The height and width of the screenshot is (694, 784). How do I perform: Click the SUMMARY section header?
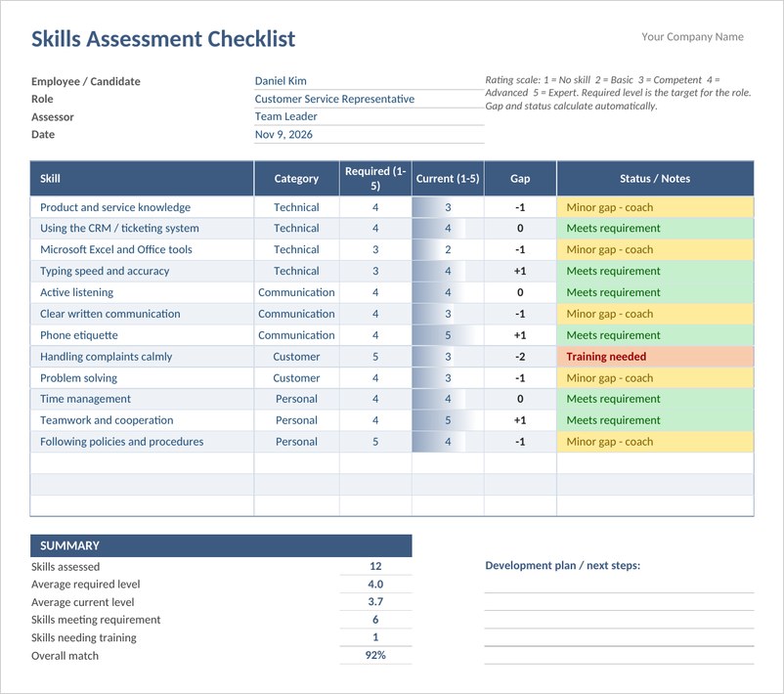221,545
